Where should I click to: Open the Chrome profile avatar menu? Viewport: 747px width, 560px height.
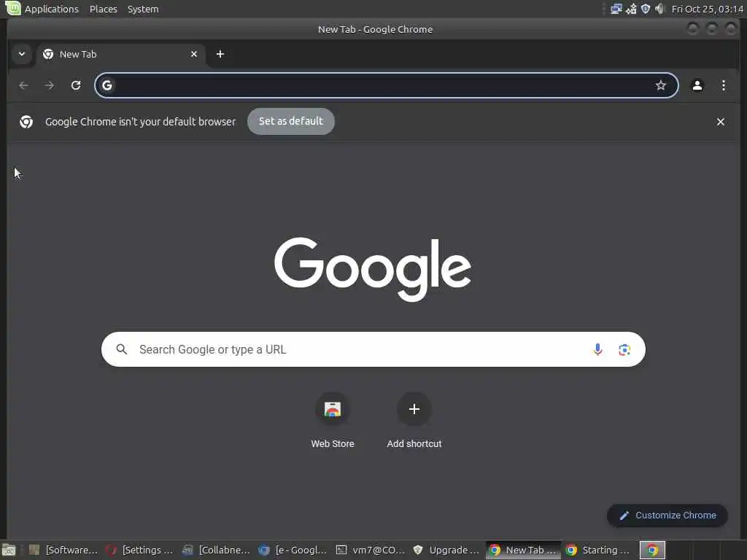point(697,86)
